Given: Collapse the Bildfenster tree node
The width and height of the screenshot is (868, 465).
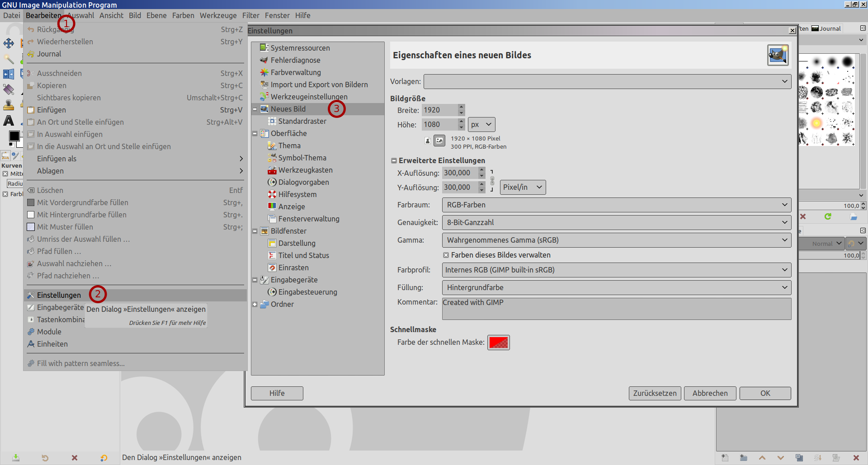Looking at the screenshot, I should (x=255, y=231).
